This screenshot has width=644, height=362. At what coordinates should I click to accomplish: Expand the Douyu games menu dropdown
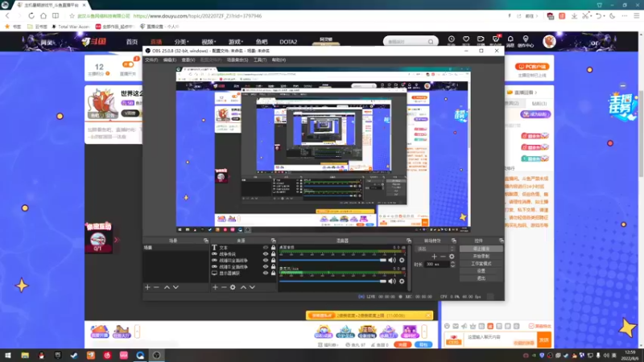tap(235, 42)
